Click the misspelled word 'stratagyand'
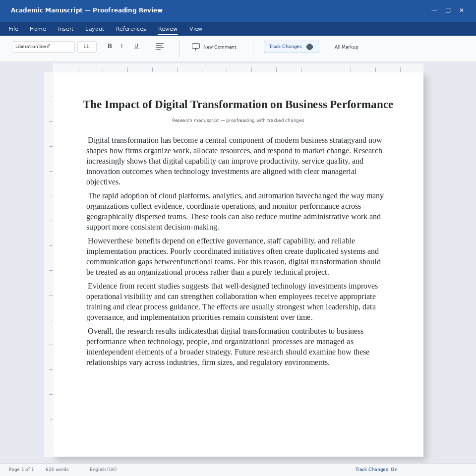 click(349, 140)
